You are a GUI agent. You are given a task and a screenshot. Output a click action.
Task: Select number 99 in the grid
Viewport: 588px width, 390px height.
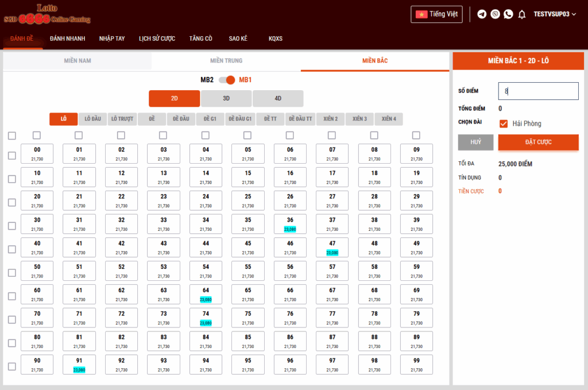417,365
